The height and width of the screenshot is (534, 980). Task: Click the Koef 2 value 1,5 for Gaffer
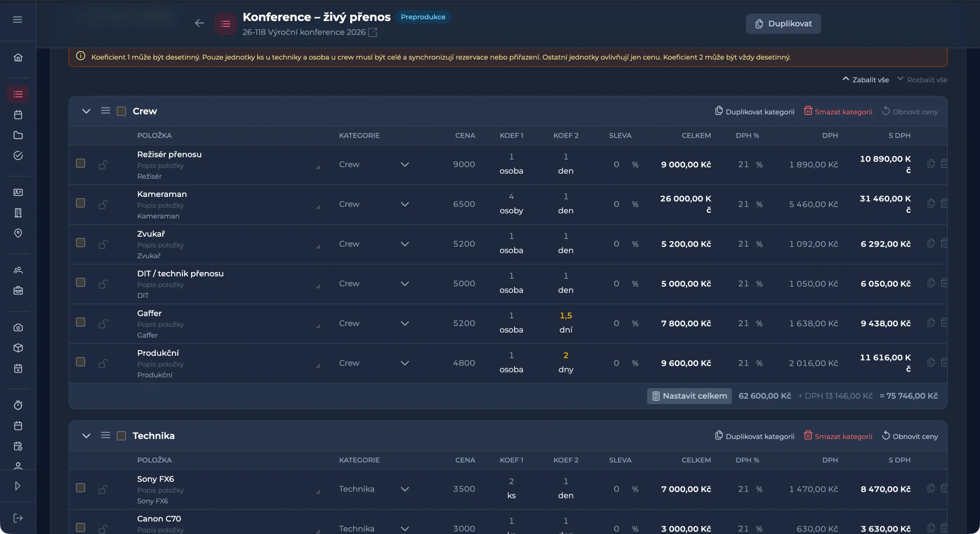(x=566, y=316)
